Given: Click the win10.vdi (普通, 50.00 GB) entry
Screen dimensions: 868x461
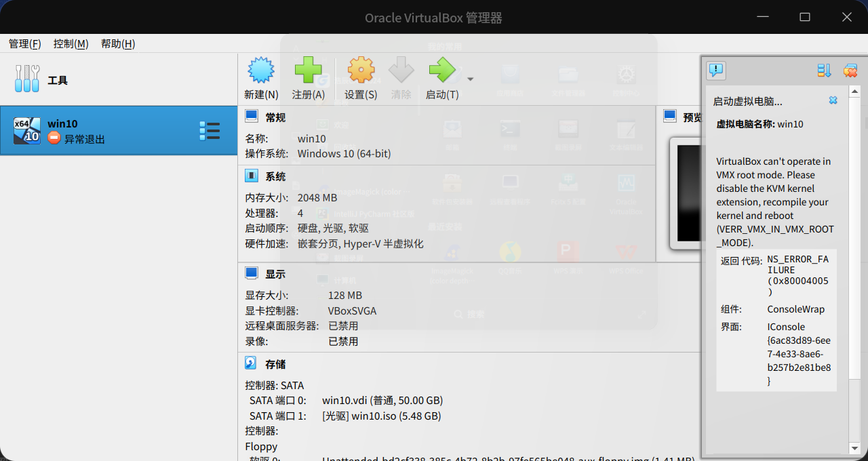Looking at the screenshot, I should [382, 401].
